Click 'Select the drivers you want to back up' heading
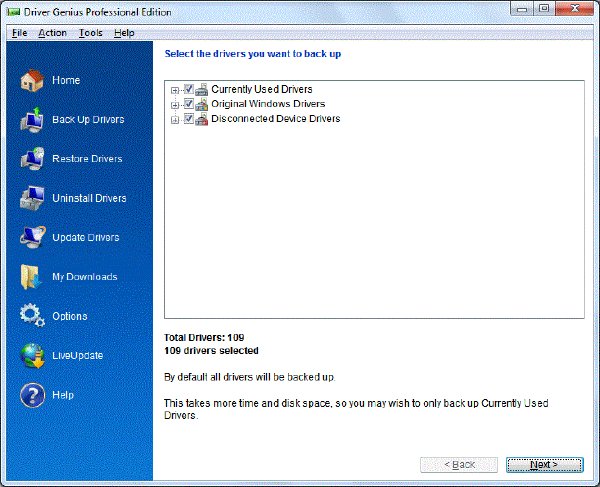The height and width of the screenshot is (487, 600). pos(253,54)
